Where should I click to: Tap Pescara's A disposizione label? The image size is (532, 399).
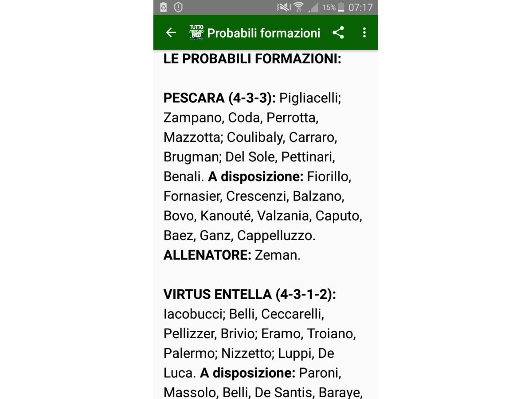point(256,176)
